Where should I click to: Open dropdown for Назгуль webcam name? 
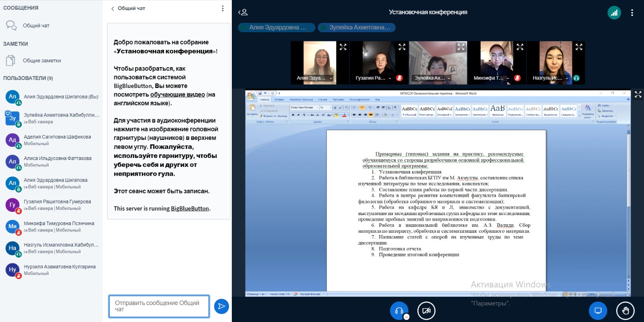tap(567, 78)
